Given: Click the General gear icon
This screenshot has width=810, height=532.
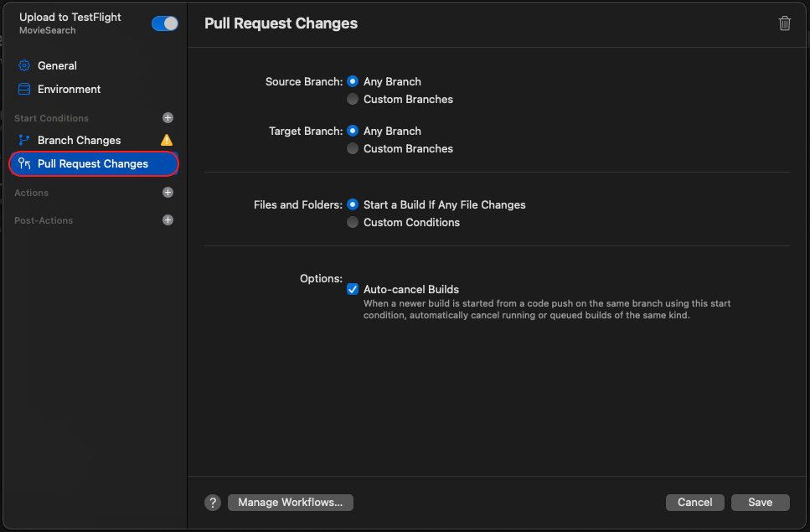Looking at the screenshot, I should pos(24,65).
